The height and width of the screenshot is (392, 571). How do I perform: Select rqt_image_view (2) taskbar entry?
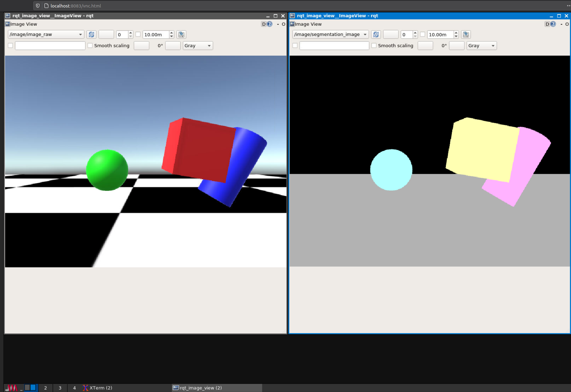coord(198,388)
